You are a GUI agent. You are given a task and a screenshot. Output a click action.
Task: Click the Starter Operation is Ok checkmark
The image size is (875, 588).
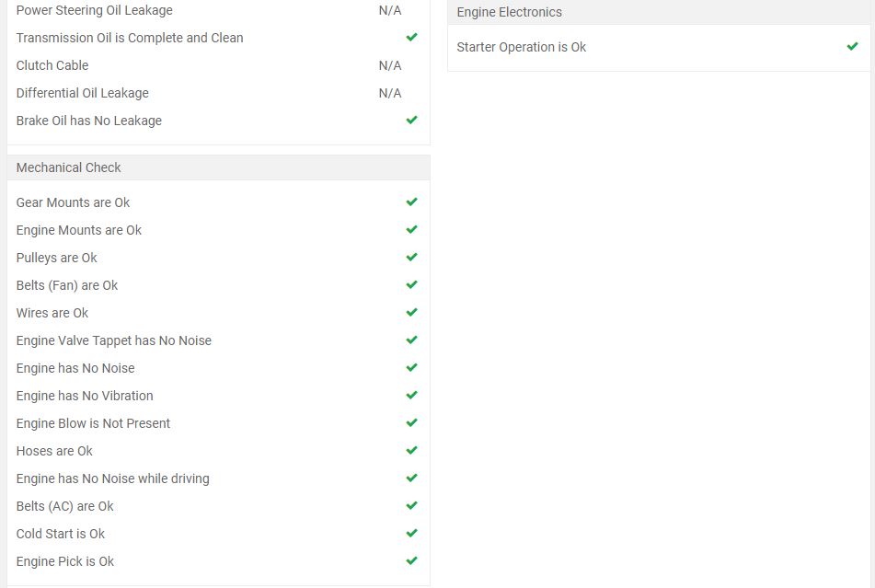(x=852, y=46)
